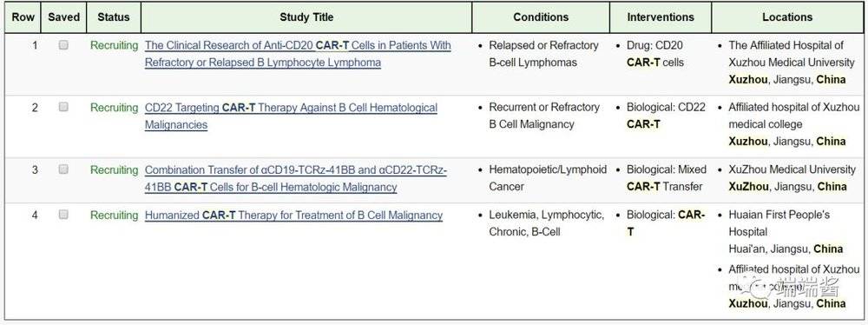Click the Huaian First People's Hospital location
Viewport: 868px width, 325px height.
tap(779, 223)
